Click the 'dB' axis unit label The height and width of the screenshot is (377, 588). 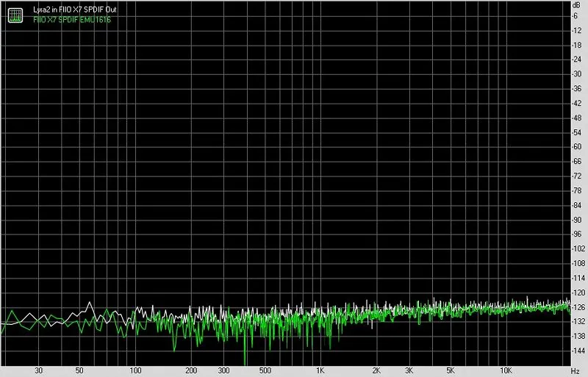[576, 5]
